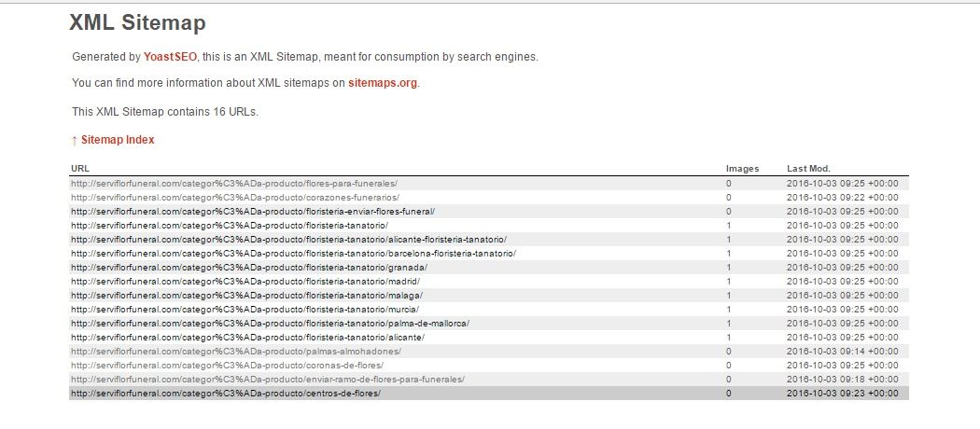Screen dimensions: 980x429
Task: Open the floristeria-tanatorio/madrid URL
Action: point(245,282)
